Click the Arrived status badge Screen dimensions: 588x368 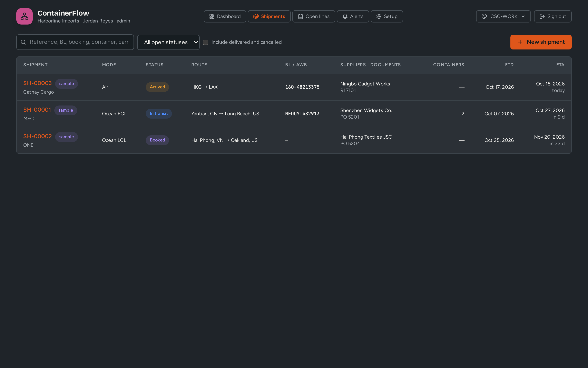click(157, 87)
